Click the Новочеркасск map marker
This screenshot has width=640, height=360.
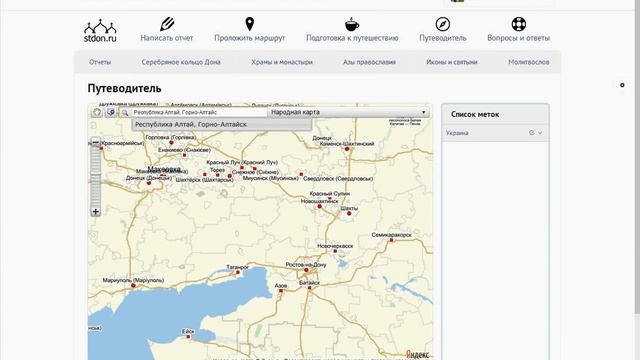point(336,251)
